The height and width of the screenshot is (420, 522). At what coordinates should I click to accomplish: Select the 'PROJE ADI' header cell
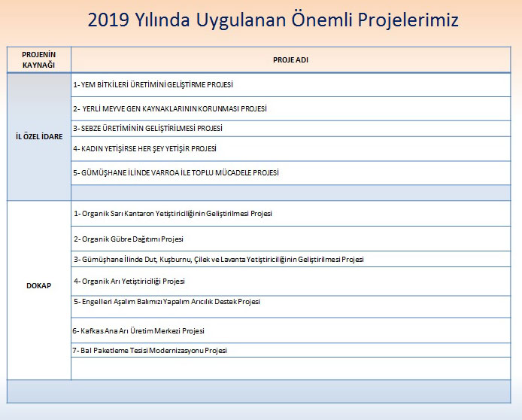click(x=290, y=60)
